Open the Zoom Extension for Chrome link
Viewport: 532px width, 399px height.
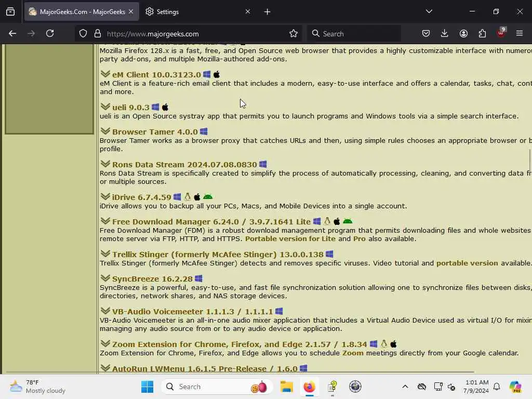point(240,344)
